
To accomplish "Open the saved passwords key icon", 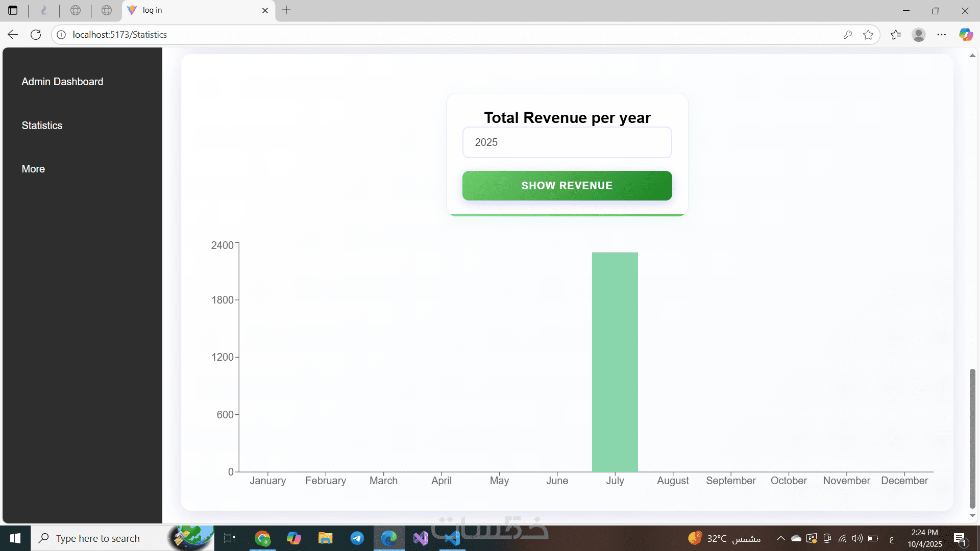I will tap(848, 35).
